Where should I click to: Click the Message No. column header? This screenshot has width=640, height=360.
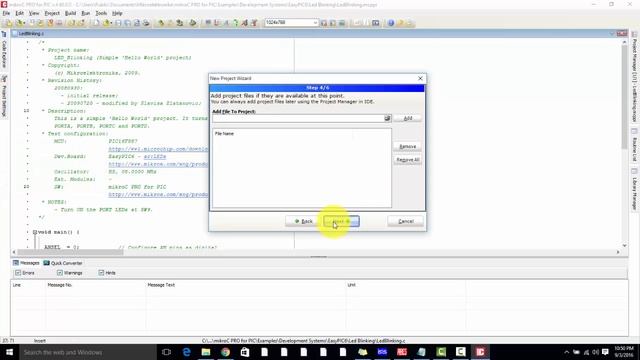click(60, 285)
